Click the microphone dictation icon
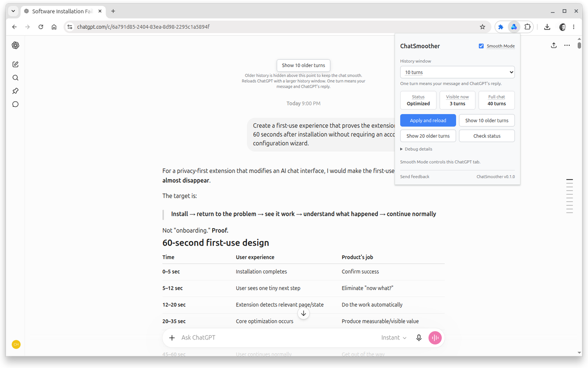 click(418, 338)
